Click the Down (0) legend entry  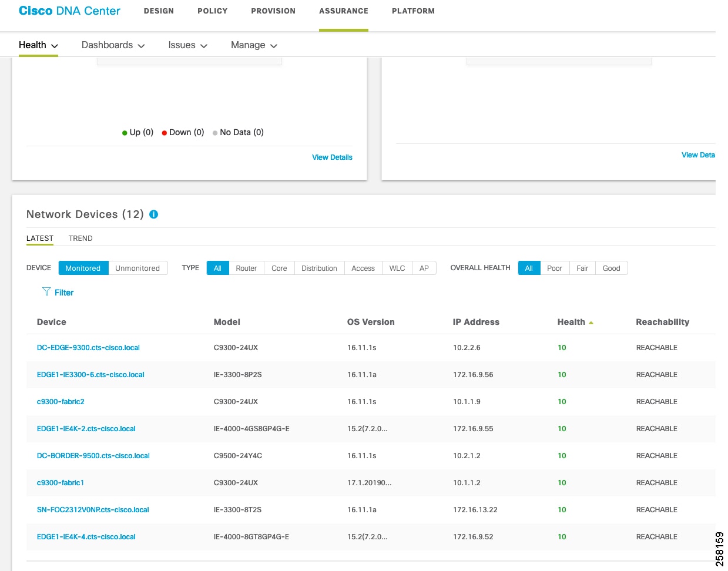[183, 132]
